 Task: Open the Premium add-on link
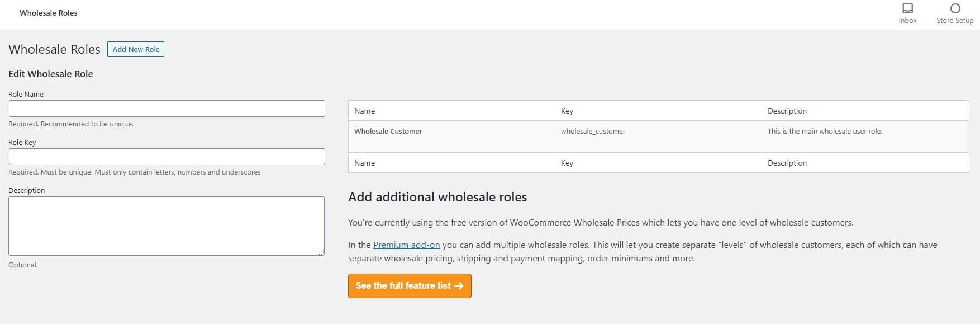[406, 245]
